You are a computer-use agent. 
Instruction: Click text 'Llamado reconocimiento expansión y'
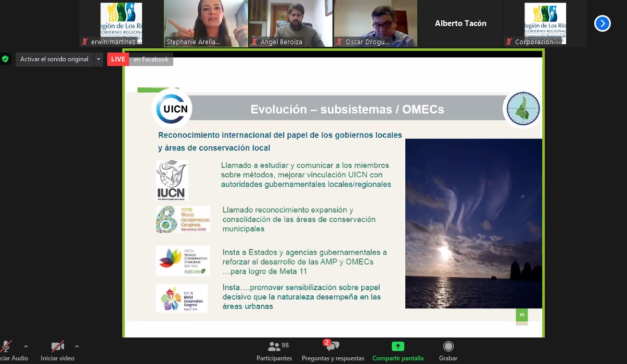pyautogui.click(x=288, y=210)
